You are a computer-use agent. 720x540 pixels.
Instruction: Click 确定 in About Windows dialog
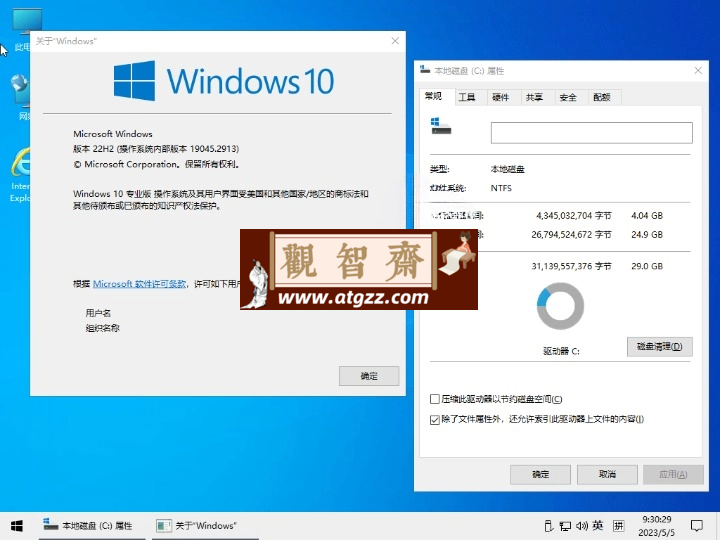click(x=369, y=376)
